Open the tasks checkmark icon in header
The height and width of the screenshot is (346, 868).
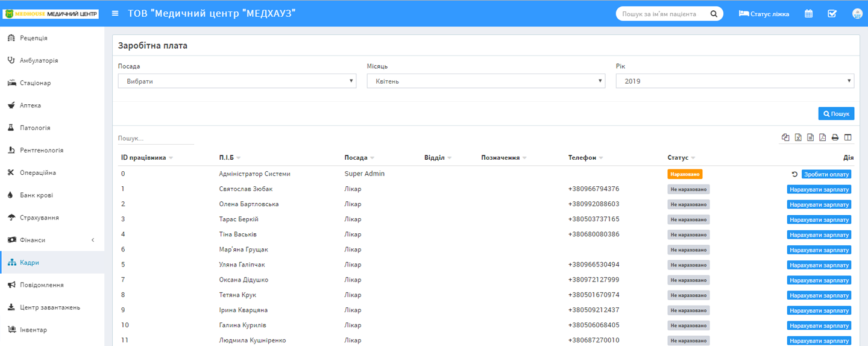832,13
